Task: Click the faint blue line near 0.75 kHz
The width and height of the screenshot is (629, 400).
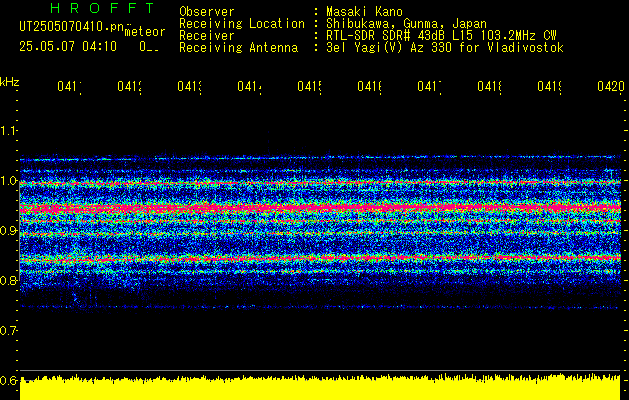Action: pos(320,307)
